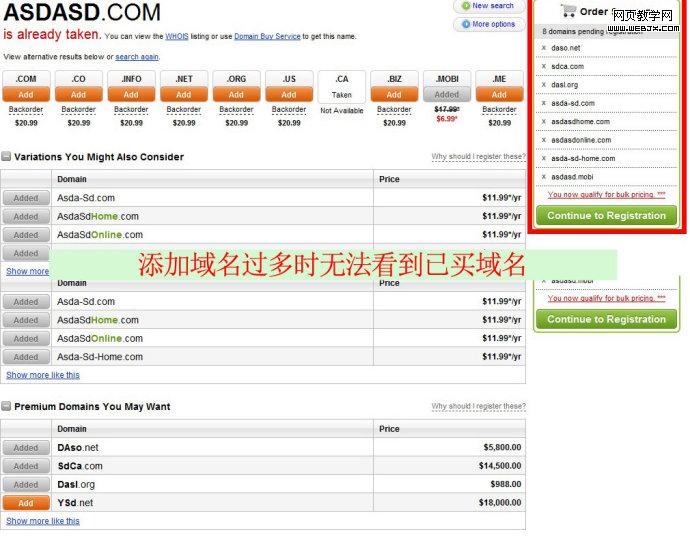Remove dasl.org from the order list
Viewport: 690px width, 543px height.
[x=544, y=85]
